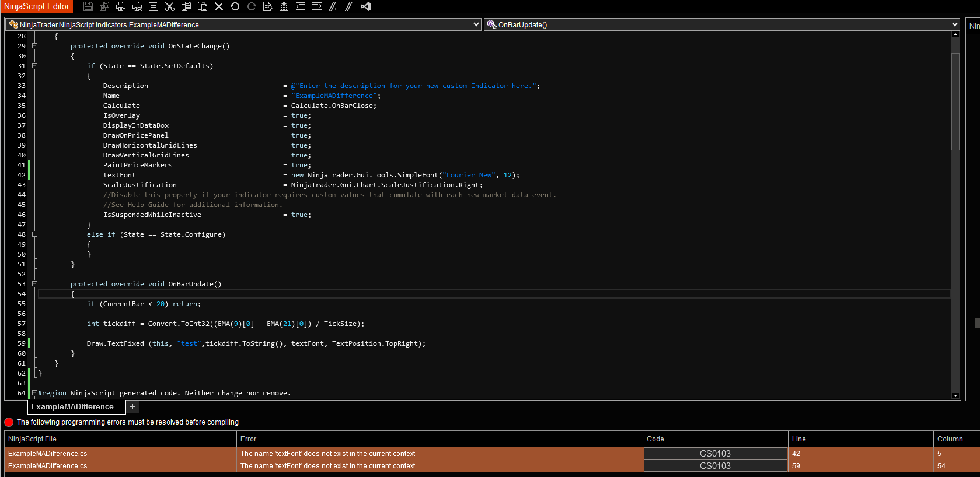The height and width of the screenshot is (477, 980).
Task: Collapse the OnStateChange() method code block
Action: 35,46
